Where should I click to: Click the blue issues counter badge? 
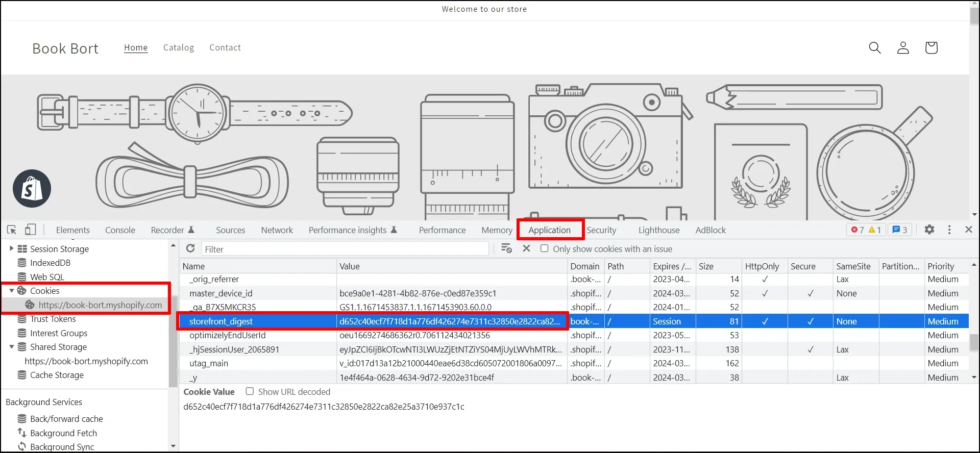tap(900, 230)
